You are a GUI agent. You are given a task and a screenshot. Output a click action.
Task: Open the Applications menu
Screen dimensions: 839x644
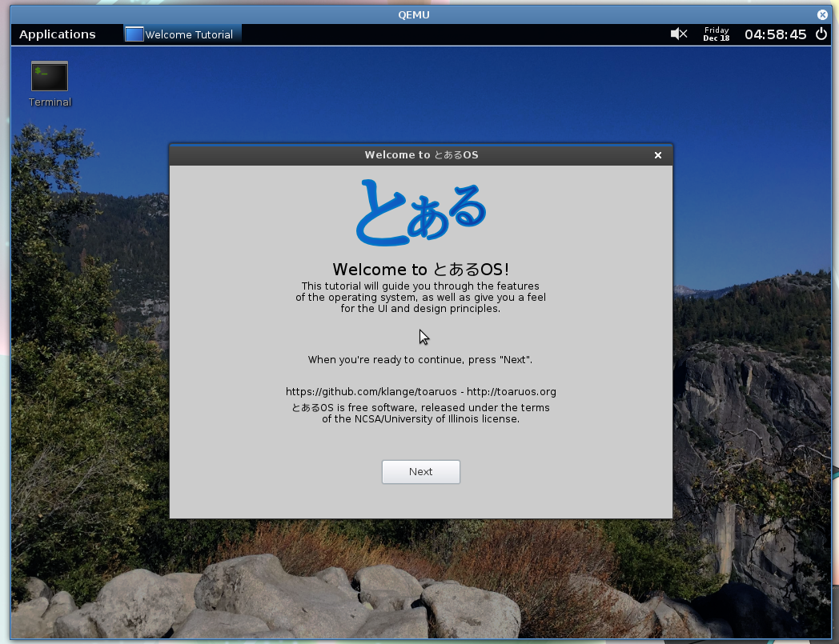[x=58, y=34]
